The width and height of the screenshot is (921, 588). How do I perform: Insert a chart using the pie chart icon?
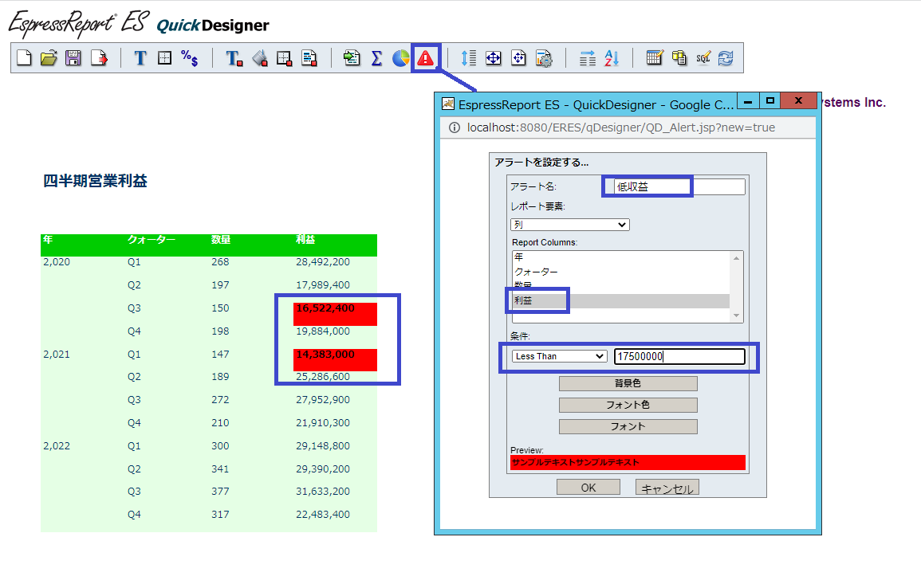[400, 58]
